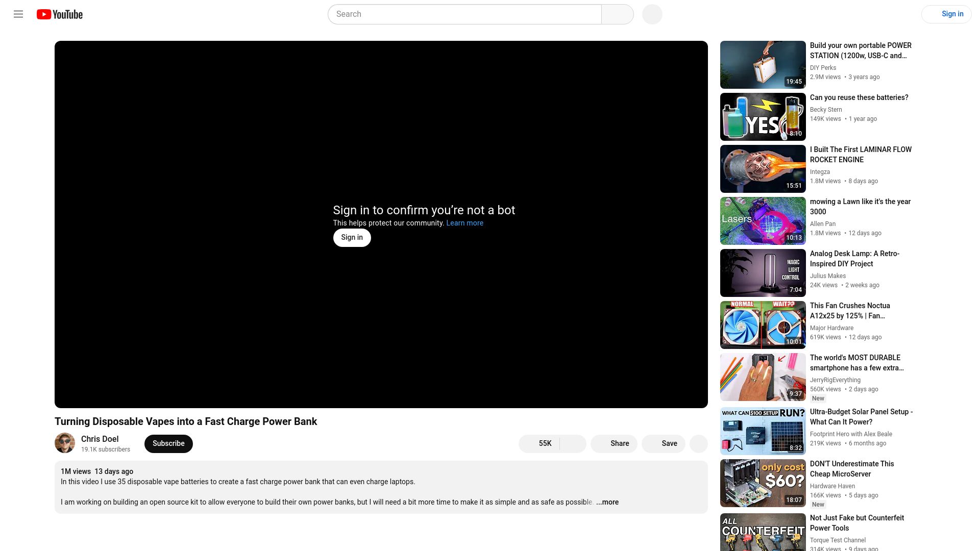The width and height of the screenshot is (980, 551).
Task: Click the Torque Test Channel name
Action: coord(838,540)
